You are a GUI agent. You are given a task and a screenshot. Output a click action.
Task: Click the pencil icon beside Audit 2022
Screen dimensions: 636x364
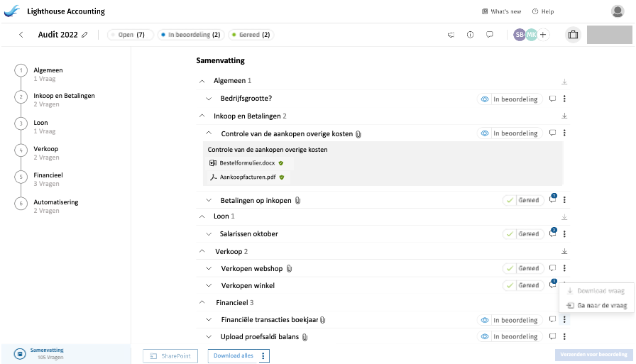85,35
